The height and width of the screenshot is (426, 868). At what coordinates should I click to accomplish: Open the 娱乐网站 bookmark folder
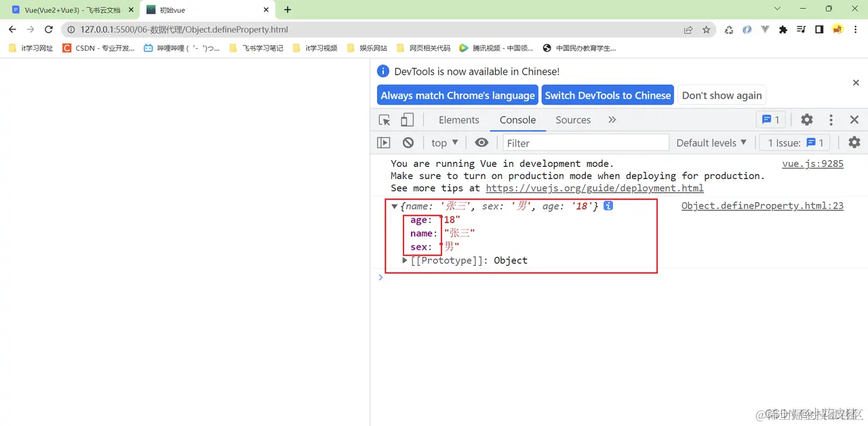point(367,48)
